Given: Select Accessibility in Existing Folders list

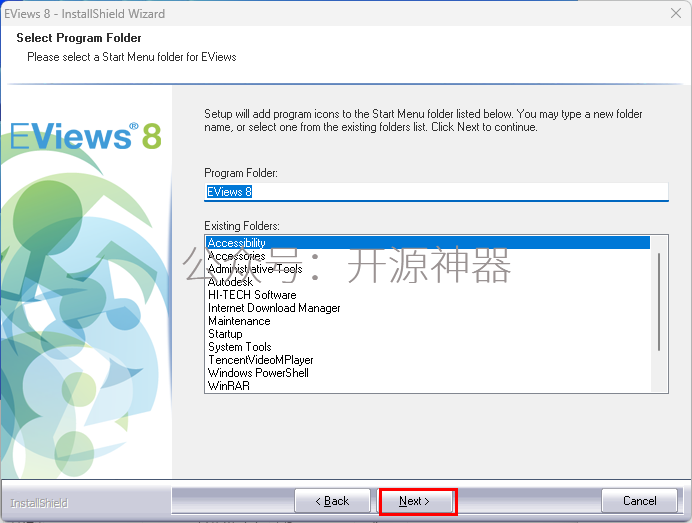Looking at the screenshot, I should (237, 243).
